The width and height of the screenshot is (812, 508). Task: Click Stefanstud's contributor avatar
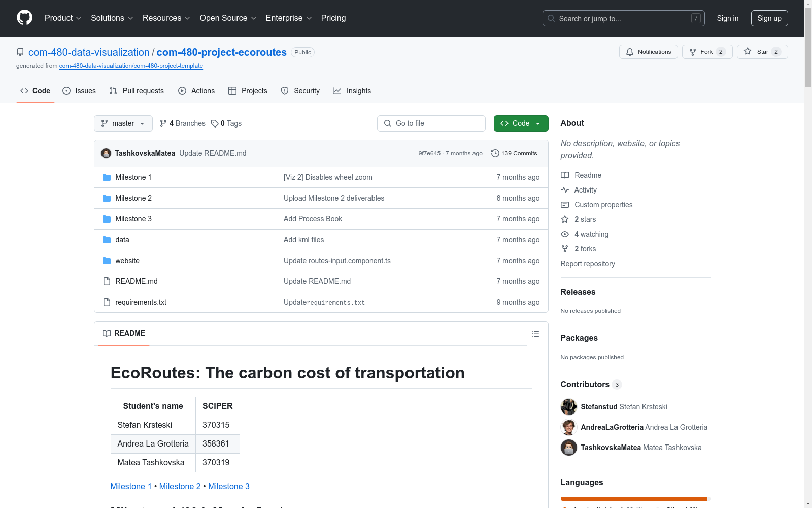pyautogui.click(x=569, y=407)
